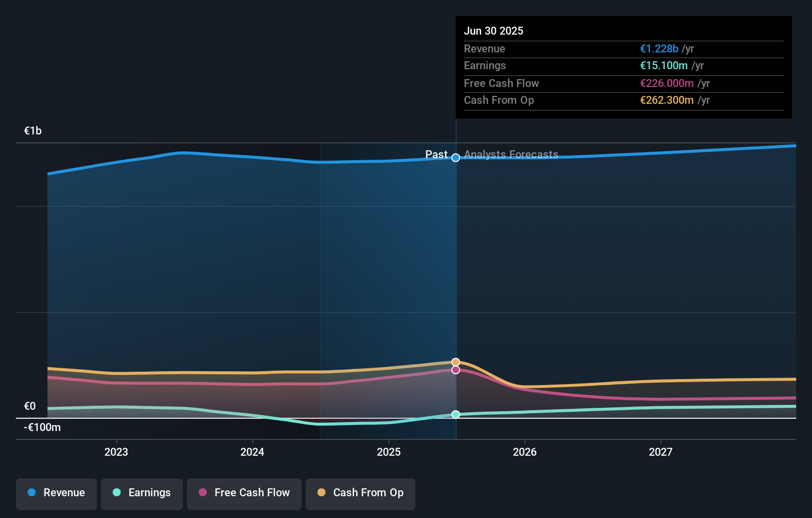The image size is (812, 518).
Task: Click the 2026 x-axis label
Action: (525, 452)
